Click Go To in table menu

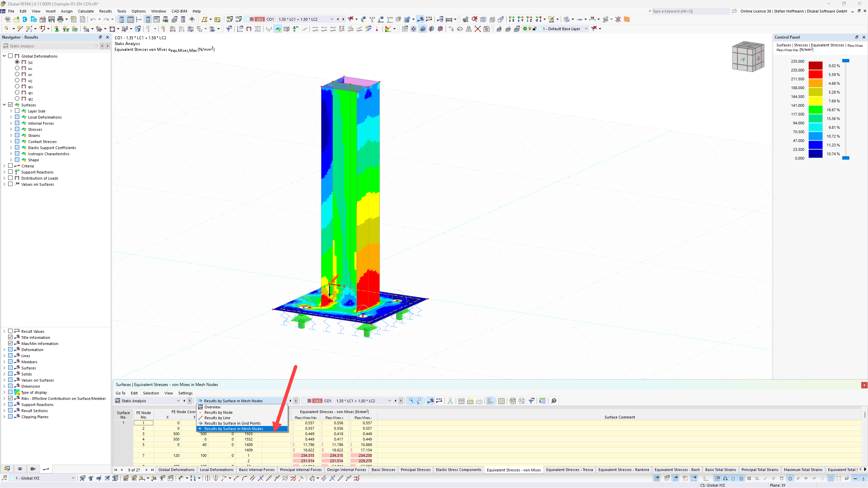coord(120,393)
